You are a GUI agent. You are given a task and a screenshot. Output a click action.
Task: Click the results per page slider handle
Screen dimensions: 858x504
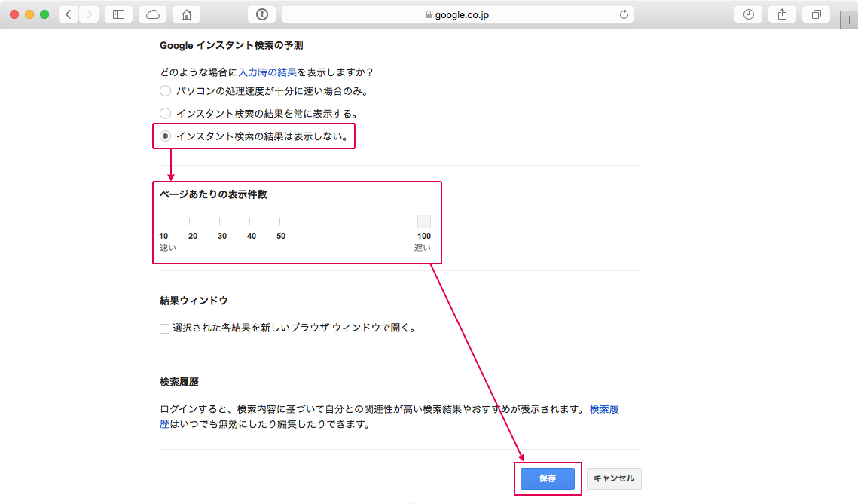click(424, 221)
